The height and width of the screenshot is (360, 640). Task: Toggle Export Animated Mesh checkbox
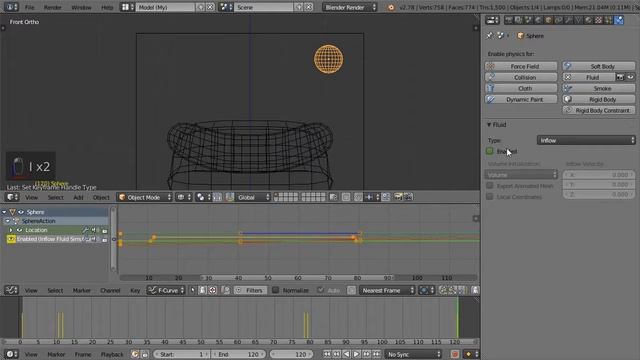pos(489,186)
